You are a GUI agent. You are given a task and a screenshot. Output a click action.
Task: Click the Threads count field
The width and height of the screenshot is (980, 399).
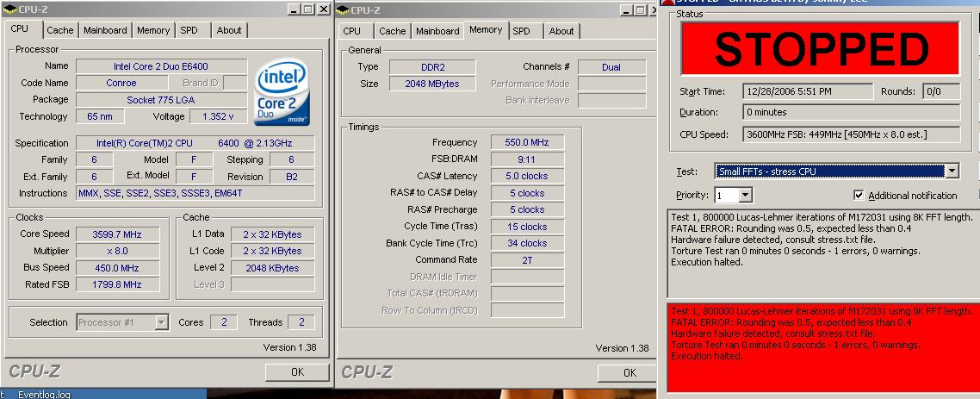301,322
